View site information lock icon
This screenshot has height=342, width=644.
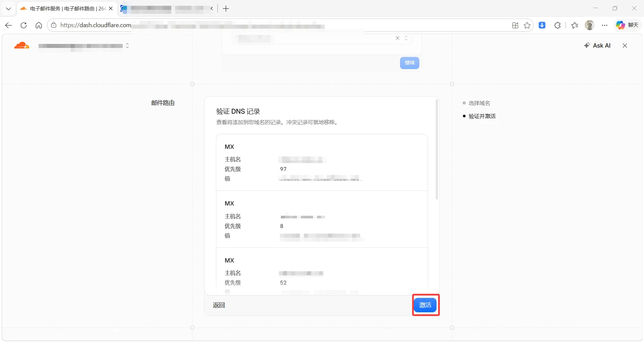54,25
